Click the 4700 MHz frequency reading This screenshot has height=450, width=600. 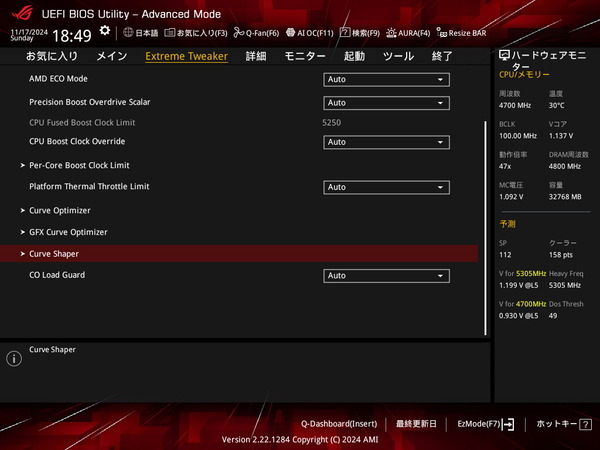tap(515, 106)
